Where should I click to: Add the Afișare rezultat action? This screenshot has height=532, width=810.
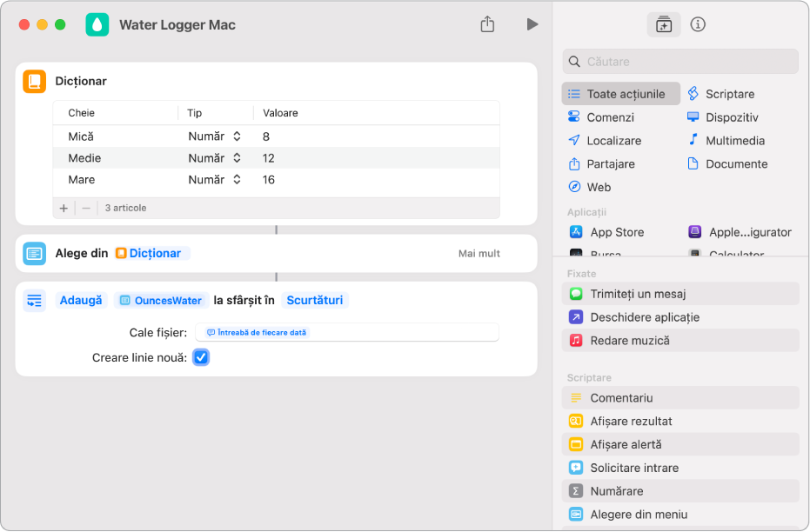[680, 421]
